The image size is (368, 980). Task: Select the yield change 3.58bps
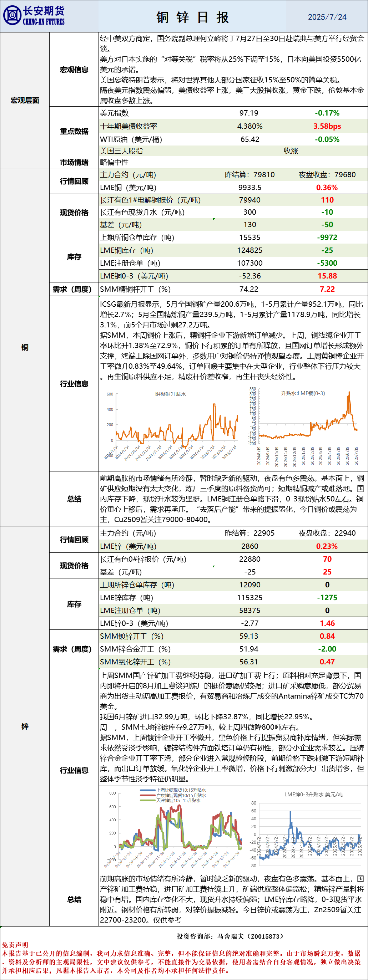click(x=327, y=126)
